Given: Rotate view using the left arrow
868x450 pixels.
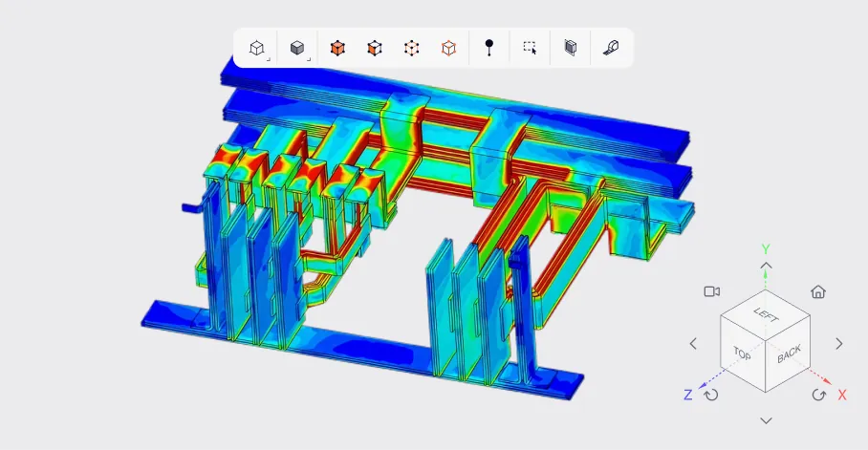Looking at the screenshot, I should [x=693, y=344].
